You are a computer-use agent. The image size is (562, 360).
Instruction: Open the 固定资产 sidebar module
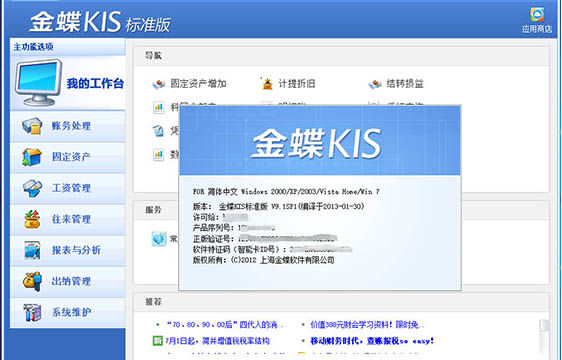[x=67, y=157]
